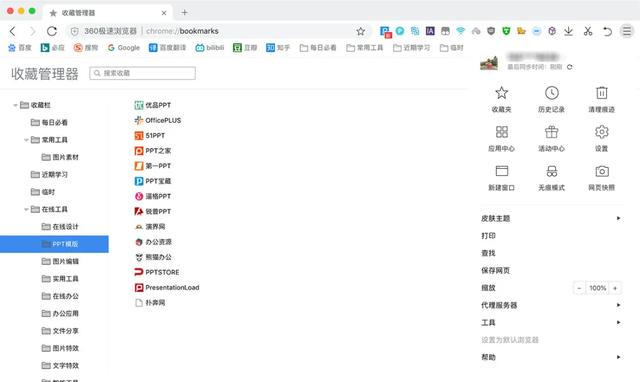
Task: Select 文字特效 folder in tree
Action: coord(60,365)
